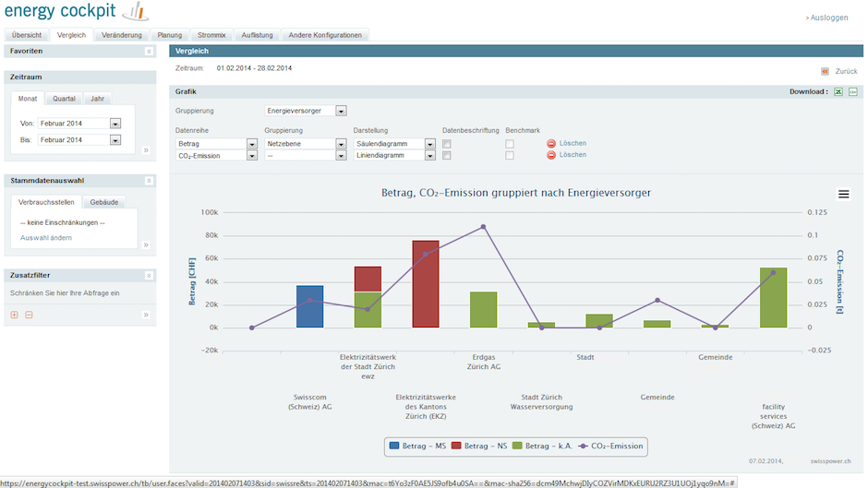Select the Monat period tab
This screenshot has width=868, height=488.
(28, 99)
